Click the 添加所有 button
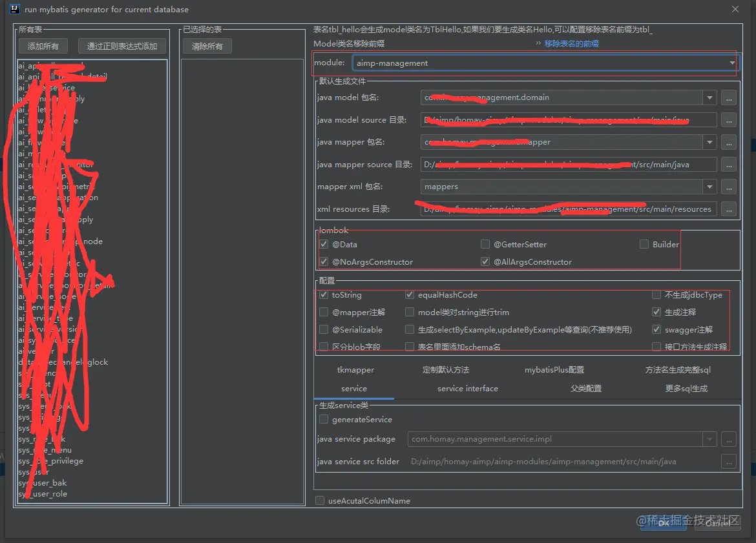The width and height of the screenshot is (756, 543). 43,46
